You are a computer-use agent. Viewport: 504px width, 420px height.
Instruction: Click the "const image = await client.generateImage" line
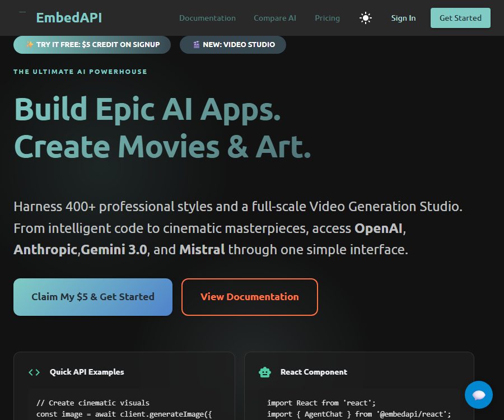(x=124, y=414)
